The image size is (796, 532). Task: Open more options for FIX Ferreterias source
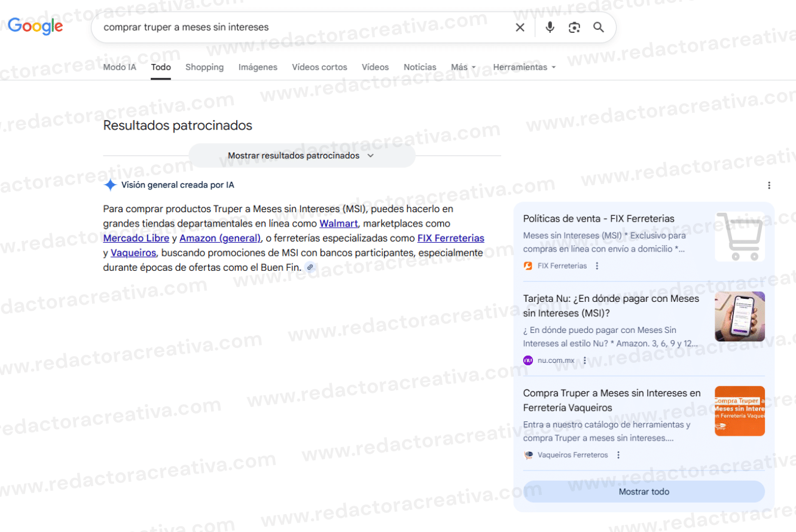[597, 266]
